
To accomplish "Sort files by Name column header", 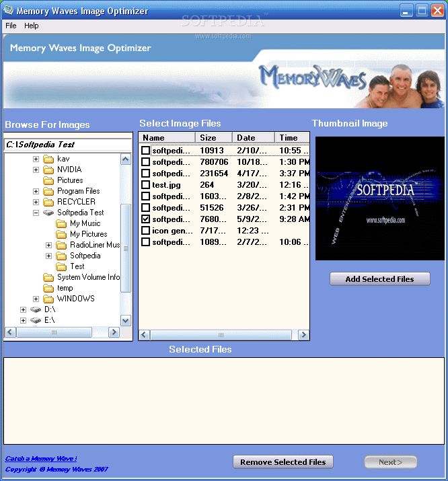I will click(x=167, y=137).
